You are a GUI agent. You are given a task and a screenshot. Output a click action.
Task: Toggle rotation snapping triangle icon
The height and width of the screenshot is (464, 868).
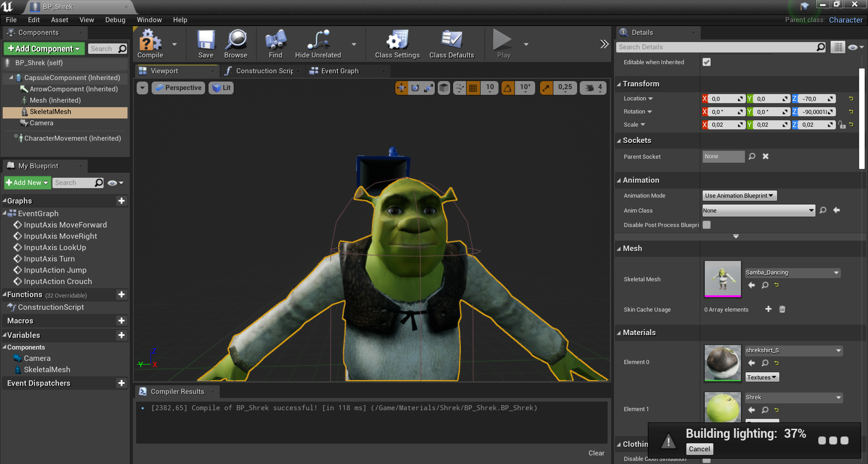coord(508,88)
